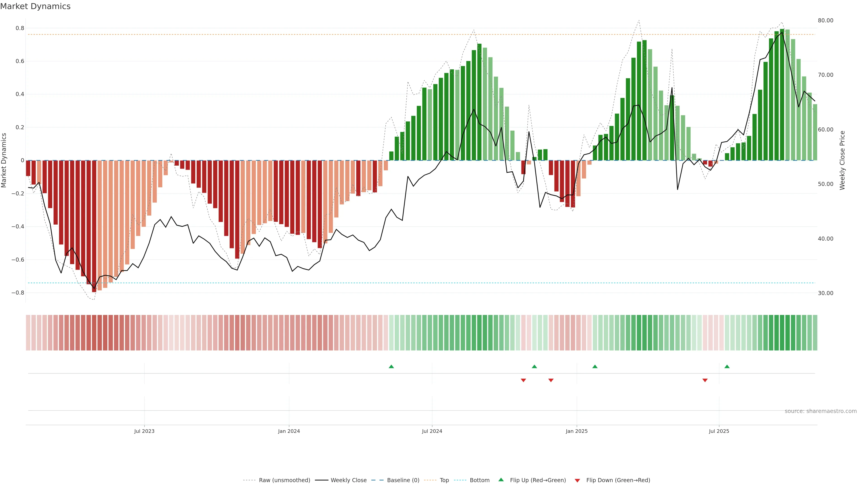This screenshot has height=488, width=868.
Task: Toggle the Weekly Close legend entry
Action: (x=348, y=480)
